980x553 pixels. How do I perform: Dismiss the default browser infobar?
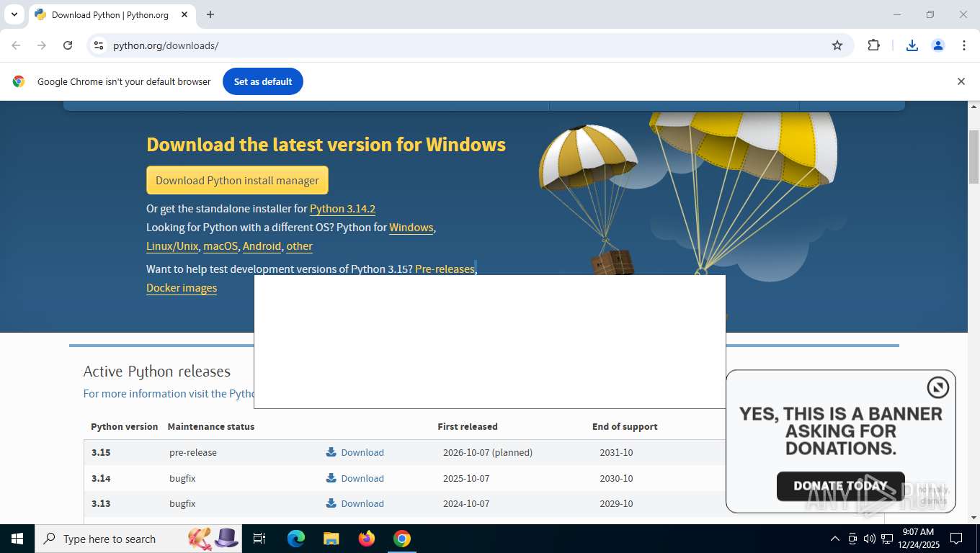point(961,81)
